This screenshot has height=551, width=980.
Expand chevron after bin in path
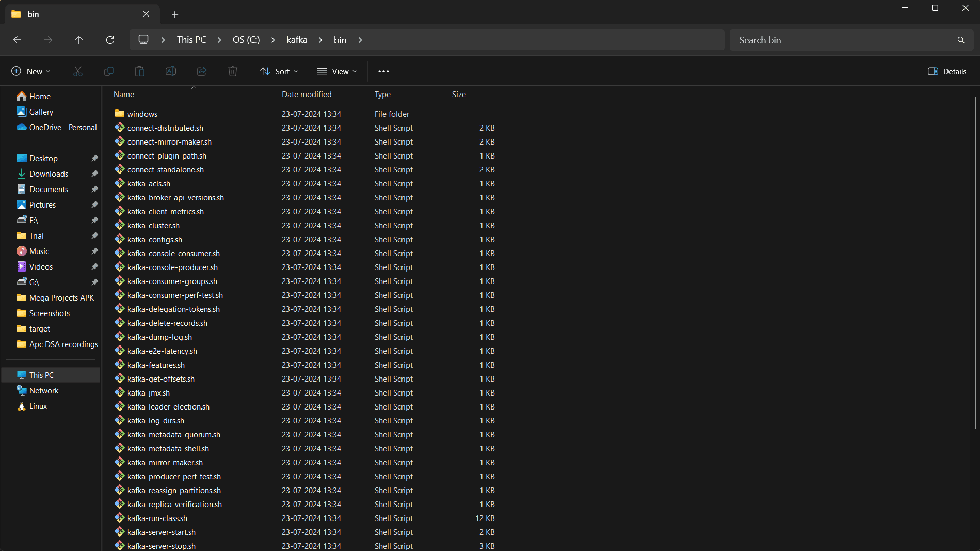(360, 40)
